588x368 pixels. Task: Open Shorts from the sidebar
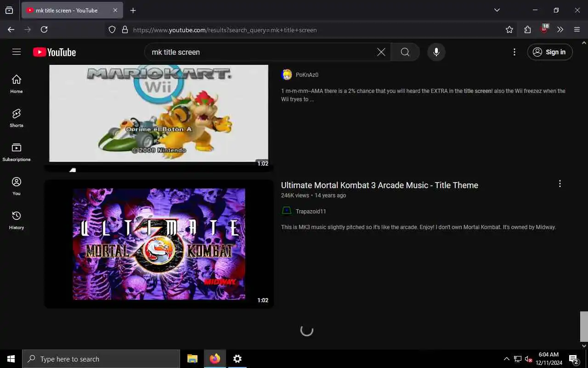17,118
